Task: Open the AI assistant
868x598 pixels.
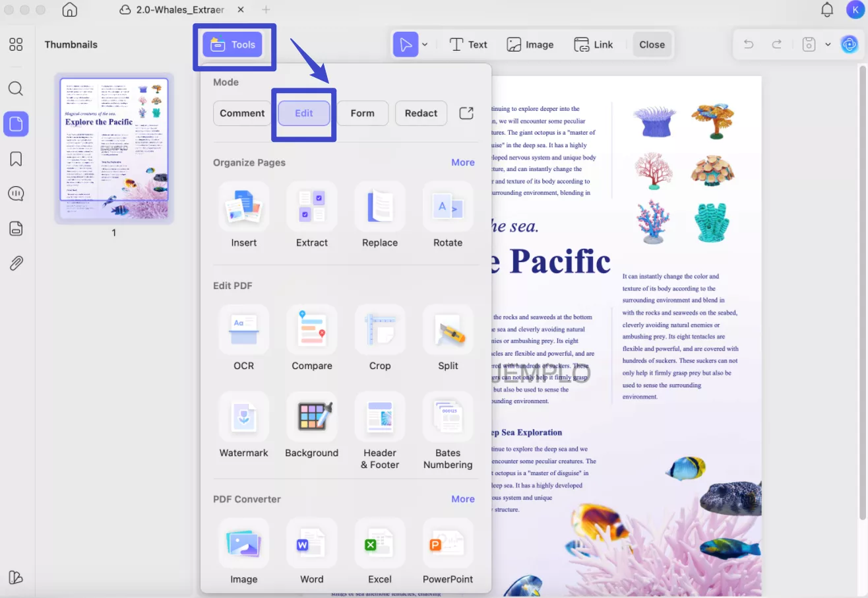Action: coord(850,44)
